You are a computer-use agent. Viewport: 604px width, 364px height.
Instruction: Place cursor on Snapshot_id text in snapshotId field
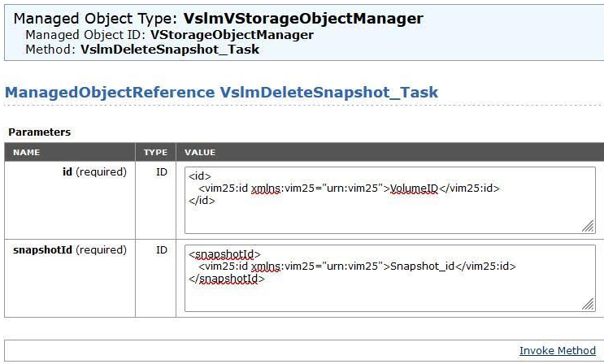click(x=419, y=266)
